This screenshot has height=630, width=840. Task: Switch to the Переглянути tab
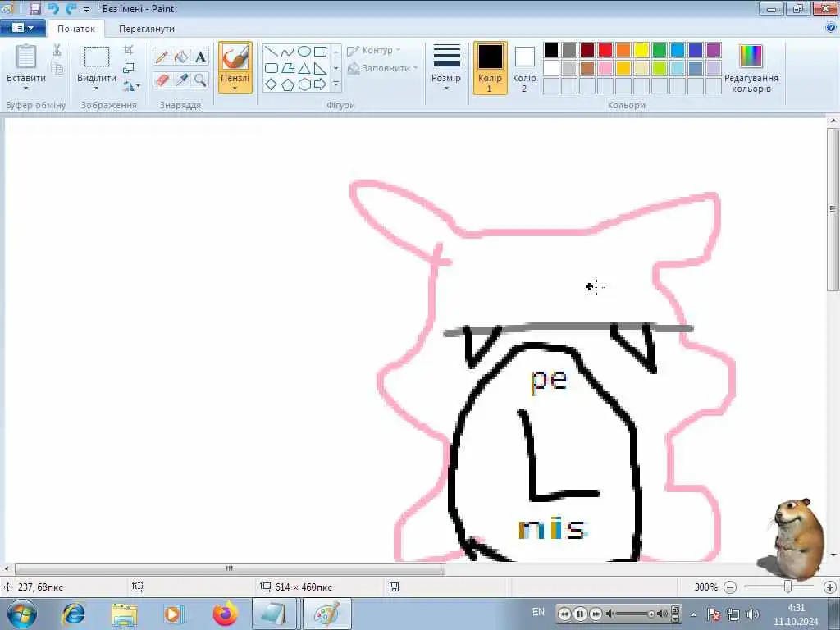click(147, 29)
